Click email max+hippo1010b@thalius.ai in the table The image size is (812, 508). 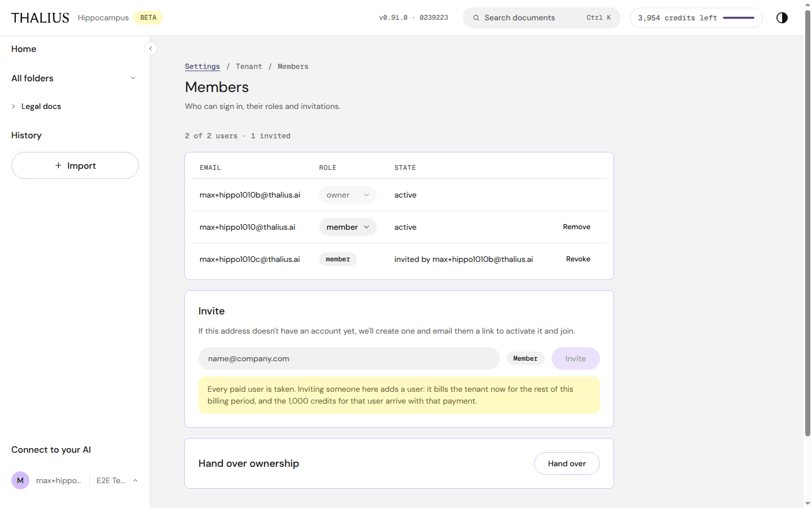click(x=250, y=195)
